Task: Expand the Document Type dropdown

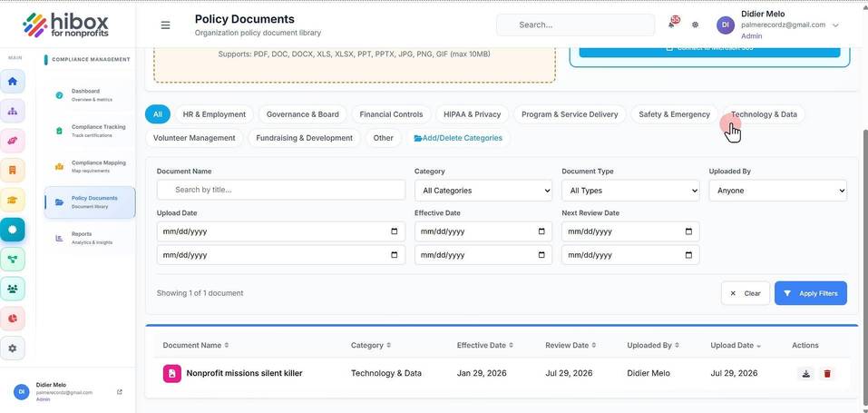Action: pyautogui.click(x=630, y=190)
